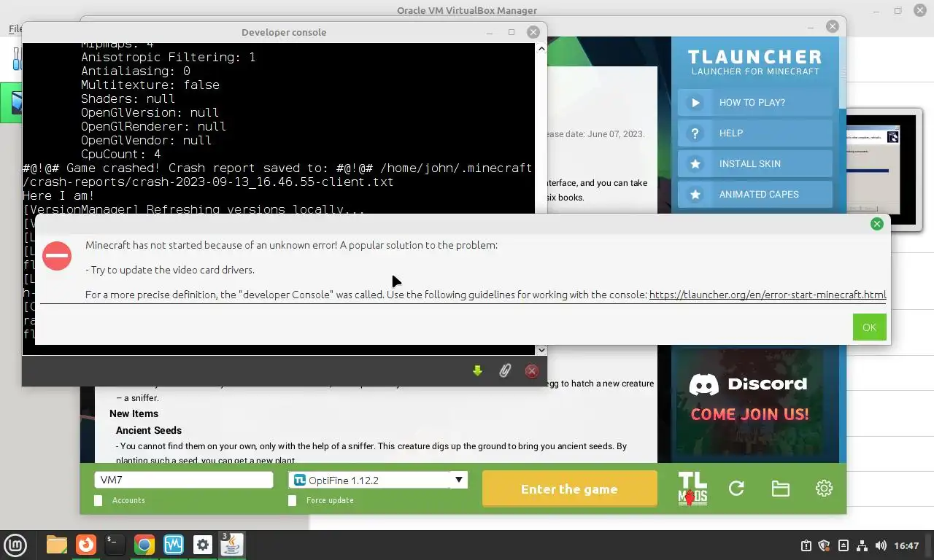Viewport: 934px width, 560px height.
Task: Click the network icon in system tray
Action: 862,545
